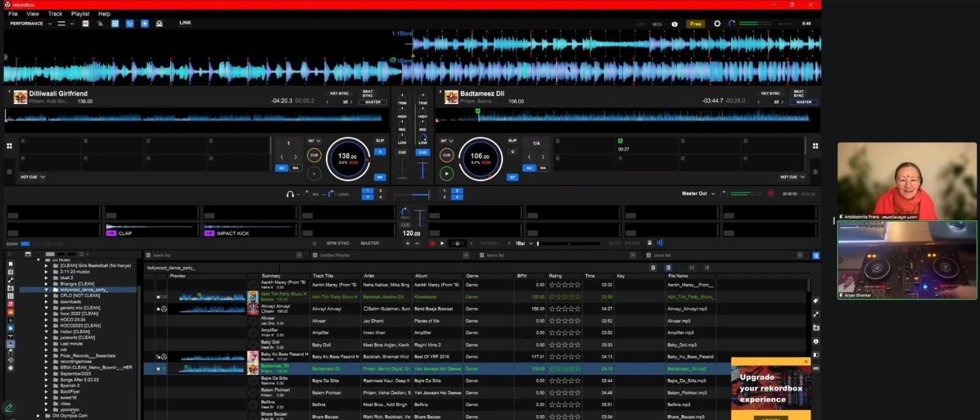Toggle channel 2 headphone CUE in mixer
Screen dimensions: 980x420
coord(423,152)
